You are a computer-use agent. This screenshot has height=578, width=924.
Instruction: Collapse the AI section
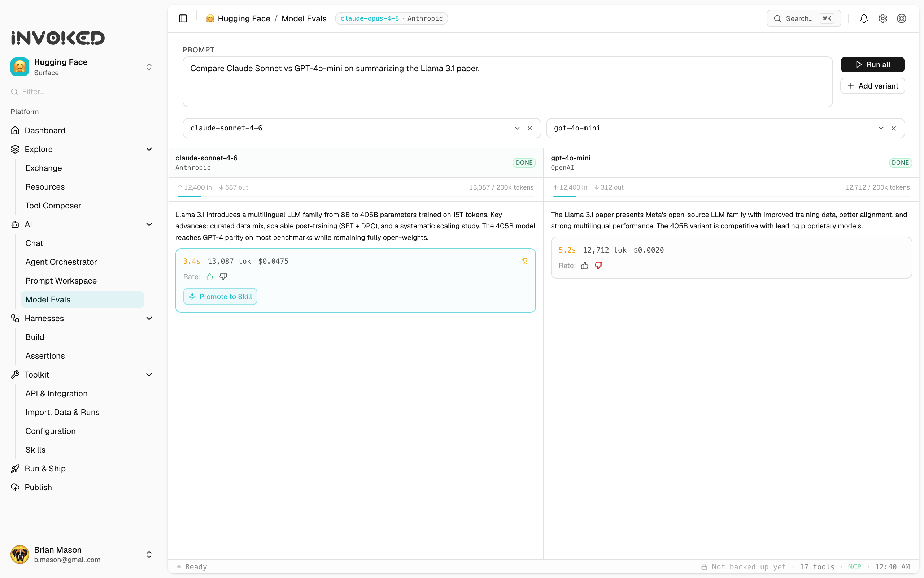(149, 224)
